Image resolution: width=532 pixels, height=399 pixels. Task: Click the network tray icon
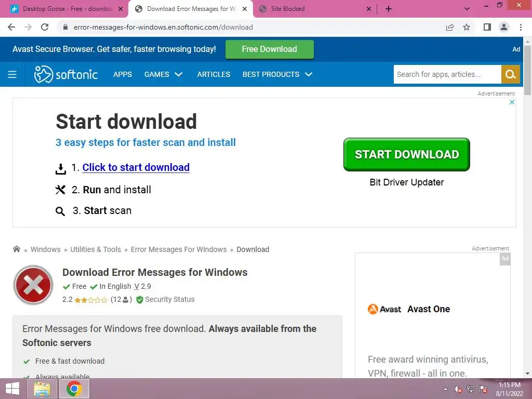click(471, 389)
